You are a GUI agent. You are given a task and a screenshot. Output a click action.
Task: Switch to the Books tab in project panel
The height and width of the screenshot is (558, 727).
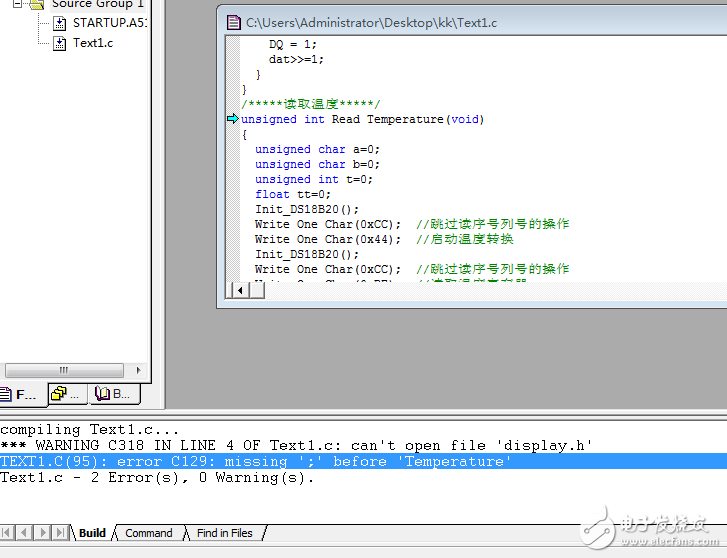point(114,394)
